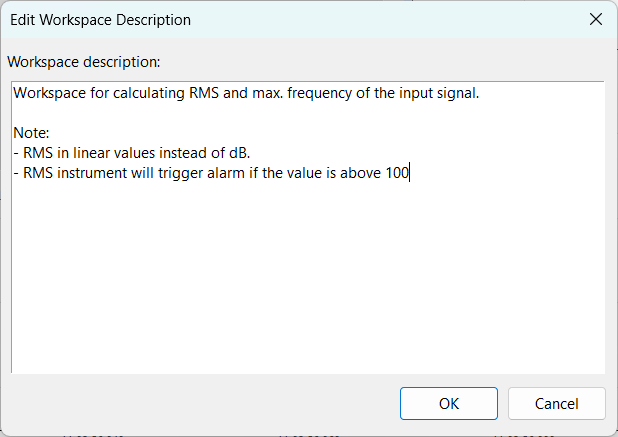The image size is (618, 437).
Task: Close the Edit Workspace Description dialog
Action: click(x=595, y=19)
